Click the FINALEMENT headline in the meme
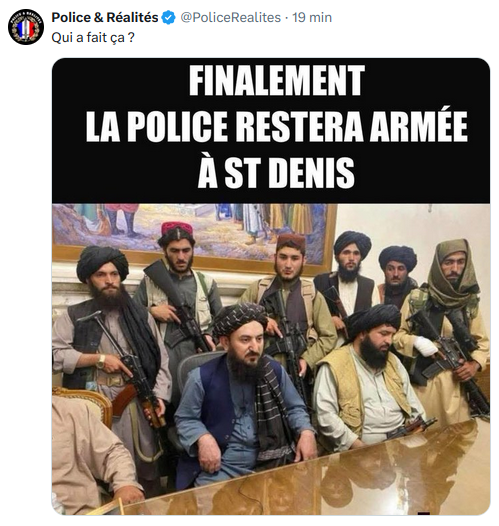Image resolution: width=499 pixels, height=526 pixels. (x=277, y=81)
